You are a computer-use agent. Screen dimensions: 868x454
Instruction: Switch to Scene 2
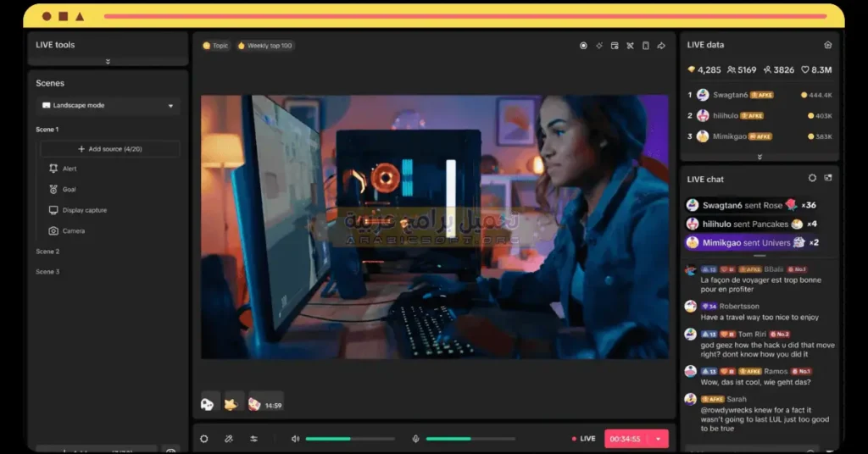pyautogui.click(x=47, y=251)
